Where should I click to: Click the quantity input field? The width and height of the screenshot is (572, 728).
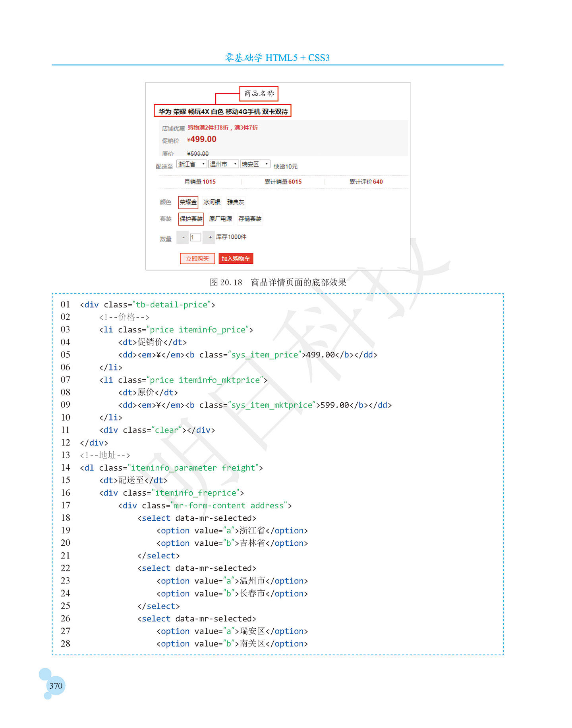[195, 238]
